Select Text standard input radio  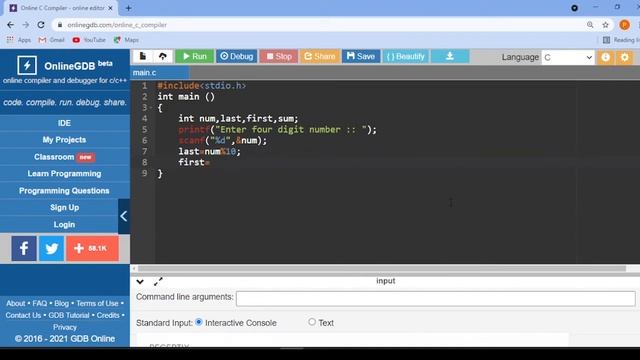[x=312, y=322]
